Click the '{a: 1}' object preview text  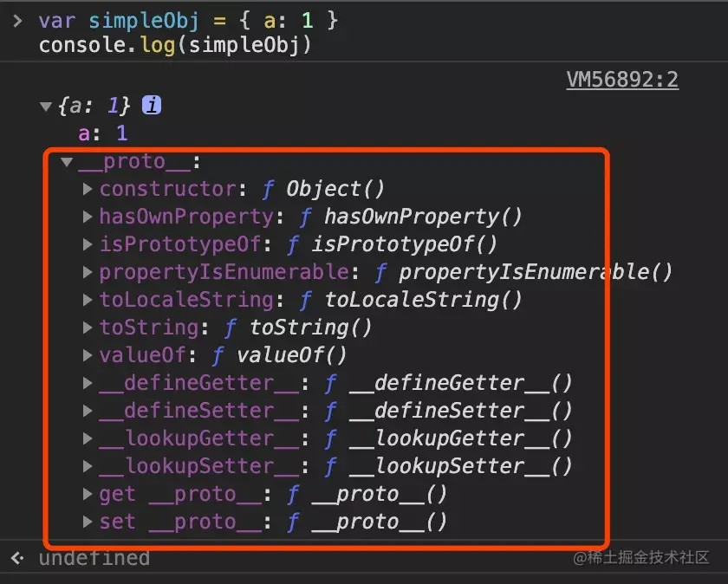click(x=94, y=107)
